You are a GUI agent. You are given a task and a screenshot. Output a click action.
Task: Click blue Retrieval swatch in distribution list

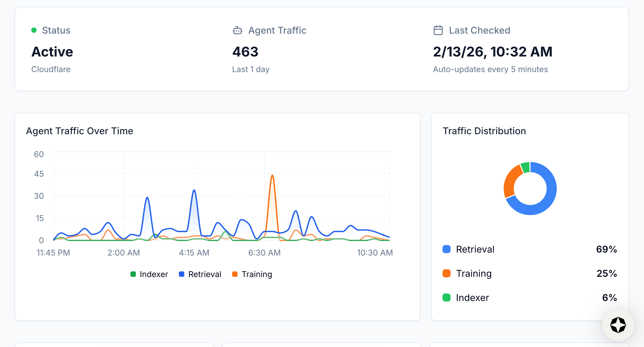(x=447, y=249)
